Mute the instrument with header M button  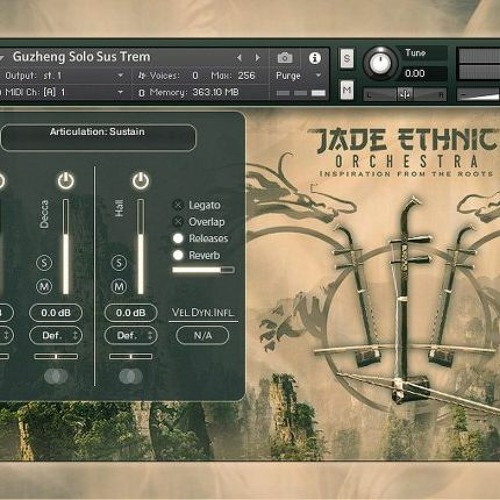[x=347, y=90]
